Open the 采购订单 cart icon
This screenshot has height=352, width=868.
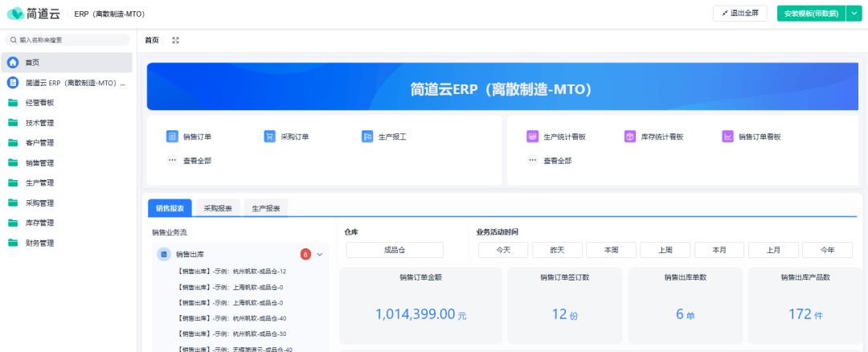click(x=269, y=136)
